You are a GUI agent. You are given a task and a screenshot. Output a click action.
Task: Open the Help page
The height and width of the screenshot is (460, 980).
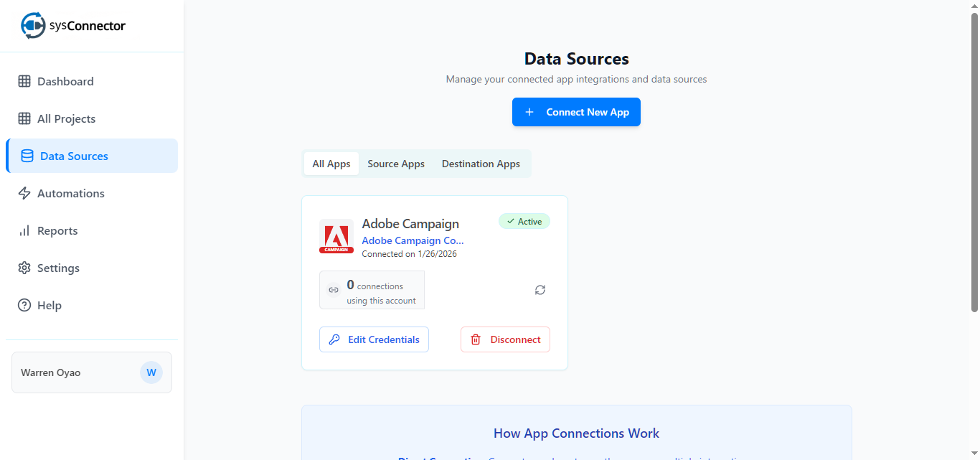92,305
